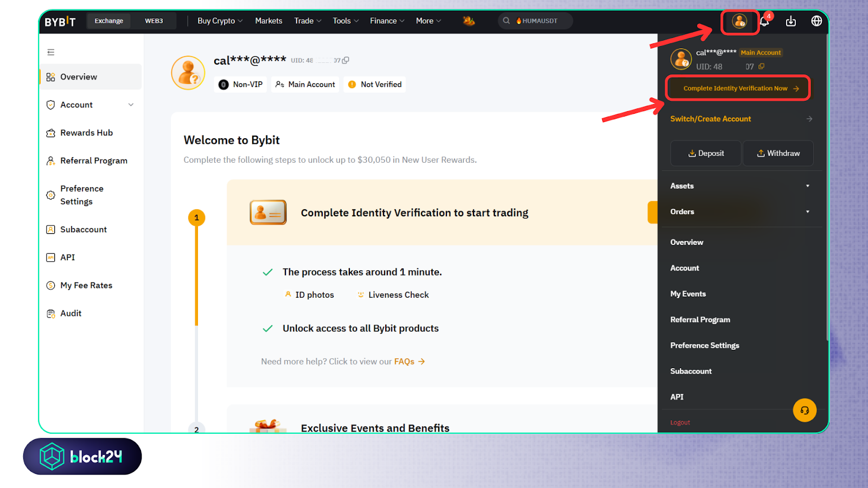
Task: Click the Non-VIP badge
Action: pyautogui.click(x=241, y=85)
